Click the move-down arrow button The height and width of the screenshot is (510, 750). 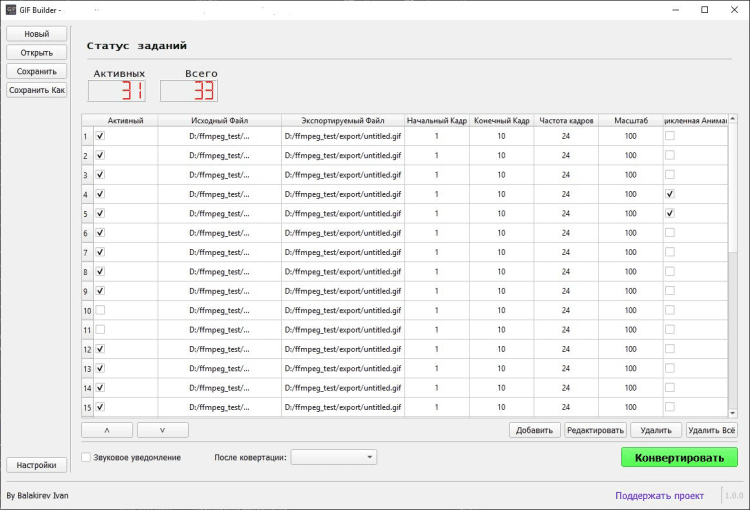[162, 430]
